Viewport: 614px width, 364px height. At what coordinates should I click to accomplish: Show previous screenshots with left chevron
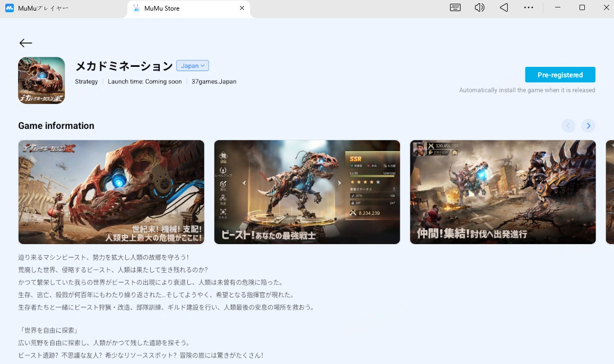click(568, 126)
